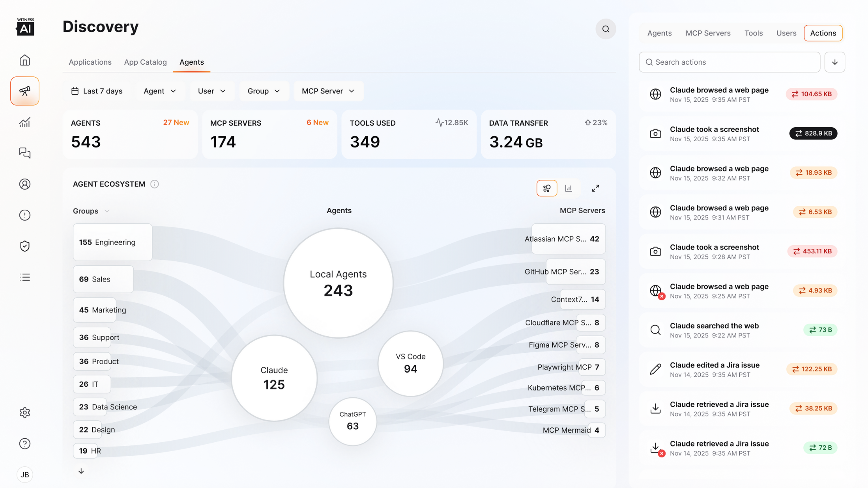Expand Agent Ecosystem to fullscreen

click(595, 188)
